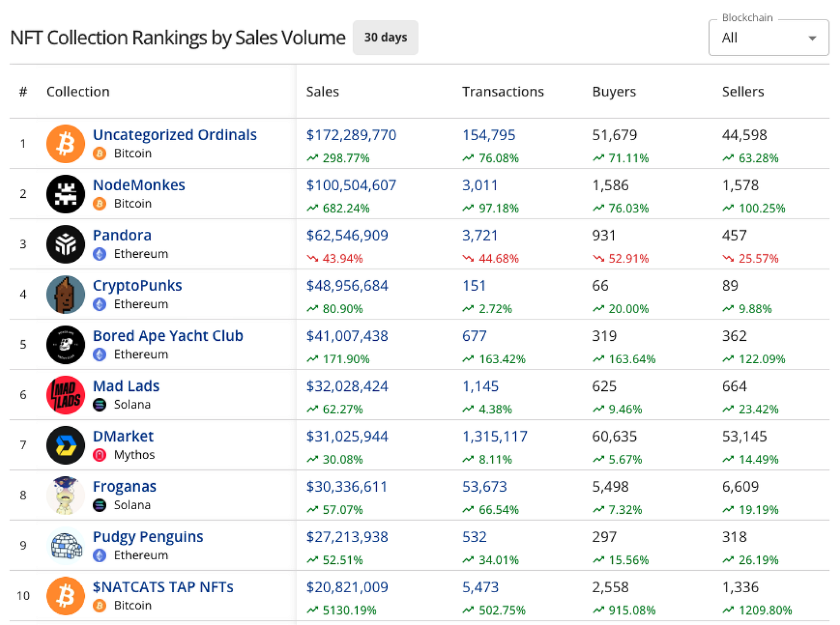
Task: Click the NFT Collection Rankings page title
Action: pos(178,37)
